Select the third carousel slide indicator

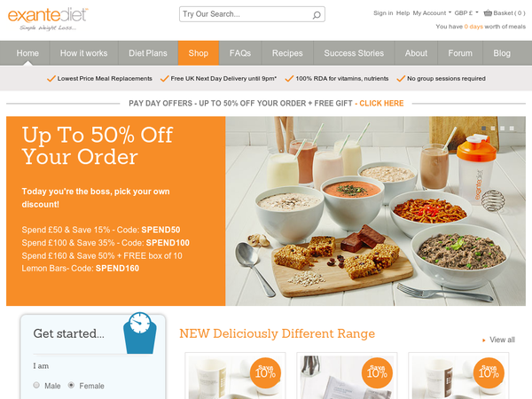click(x=502, y=129)
